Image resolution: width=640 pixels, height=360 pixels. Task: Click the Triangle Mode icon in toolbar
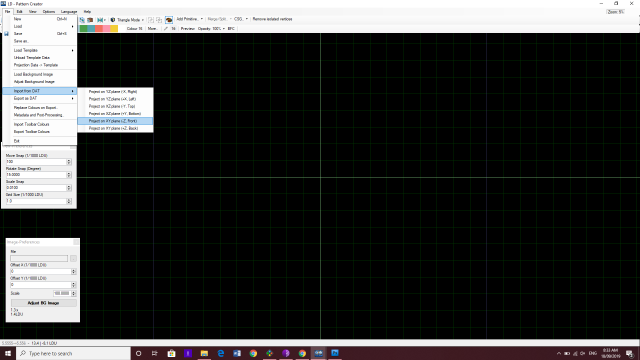[113, 20]
